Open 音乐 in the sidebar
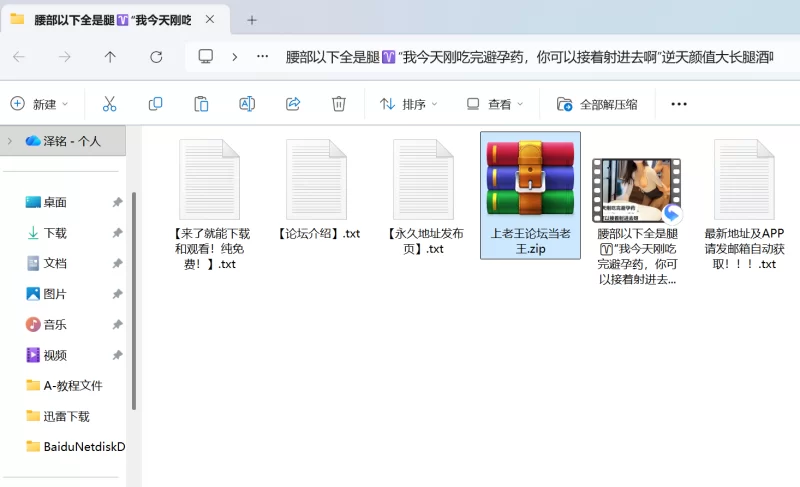The height and width of the screenshot is (487, 800). point(55,324)
